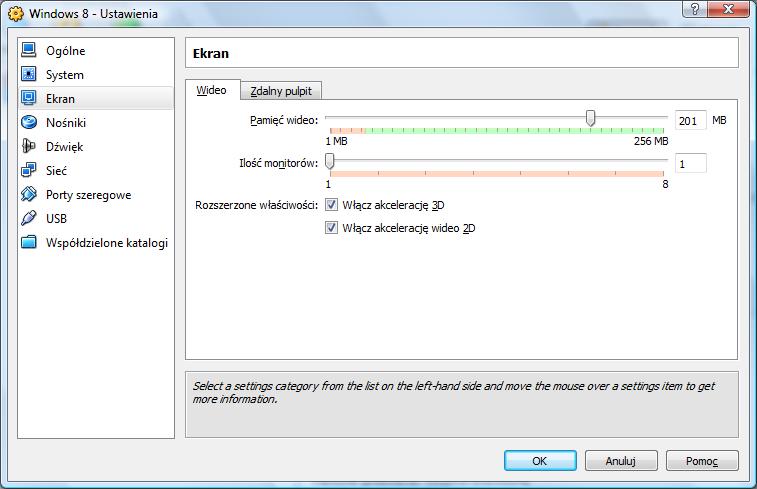Open Nośniki disk icon in sidebar

pos(28,123)
